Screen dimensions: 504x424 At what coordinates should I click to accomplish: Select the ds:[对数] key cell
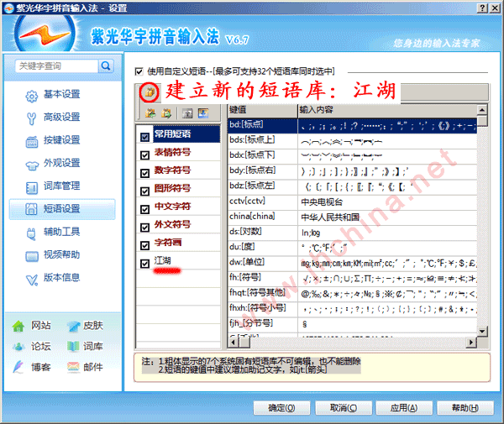point(263,232)
